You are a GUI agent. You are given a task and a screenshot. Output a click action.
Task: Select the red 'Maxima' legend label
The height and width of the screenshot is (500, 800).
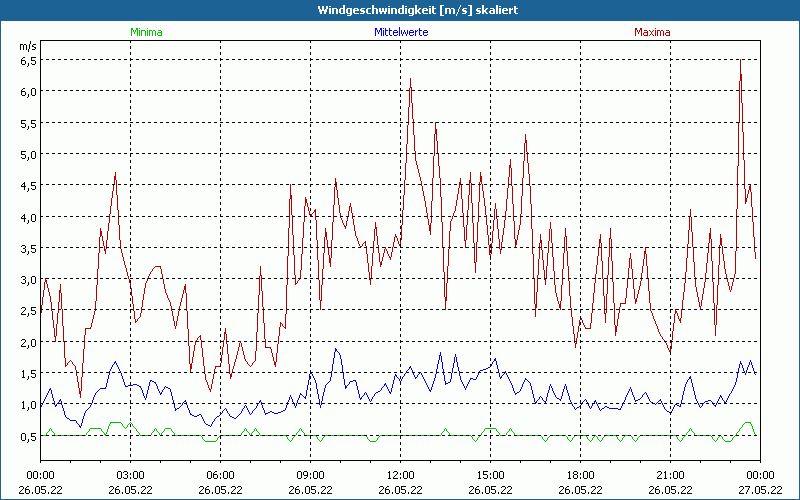[x=652, y=32]
